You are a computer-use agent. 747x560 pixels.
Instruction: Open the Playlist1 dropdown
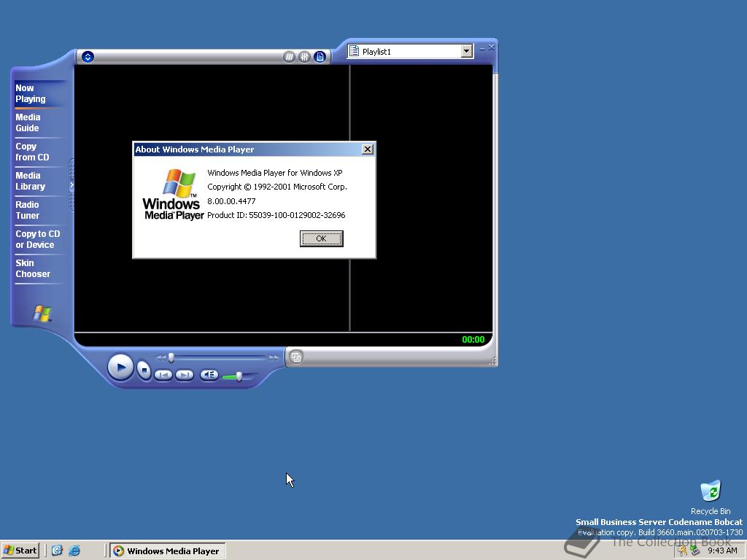[466, 51]
